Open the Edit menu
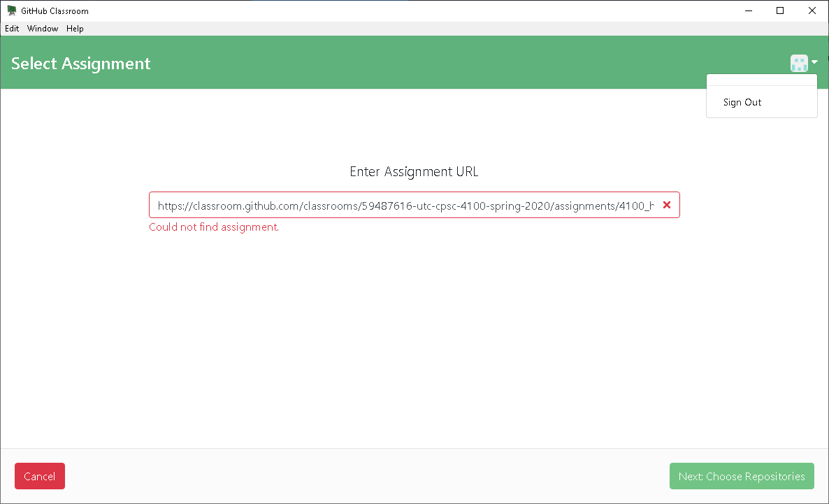Image resolution: width=829 pixels, height=504 pixels. (12, 29)
